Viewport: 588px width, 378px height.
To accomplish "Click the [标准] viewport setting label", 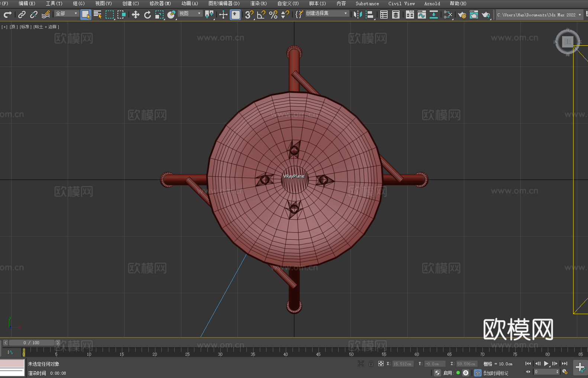I will pos(26,27).
